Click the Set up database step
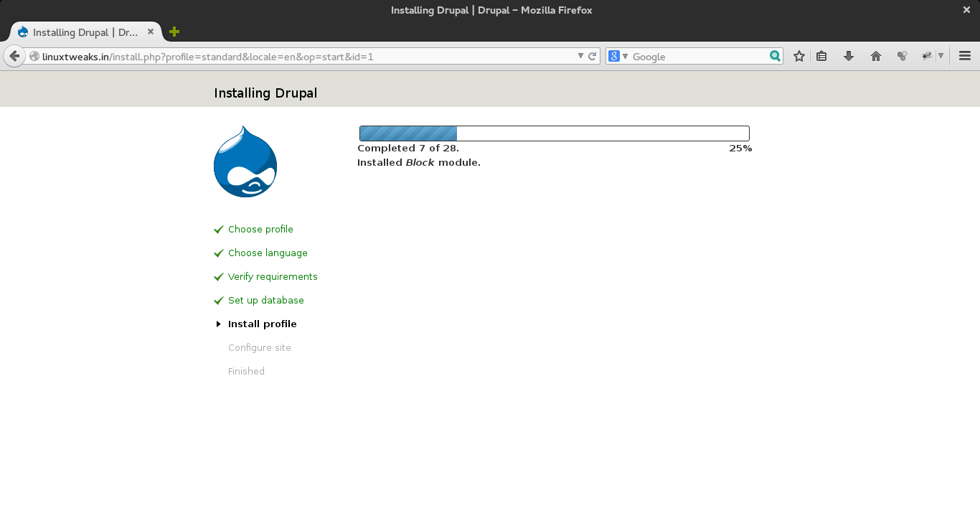 pos(266,301)
